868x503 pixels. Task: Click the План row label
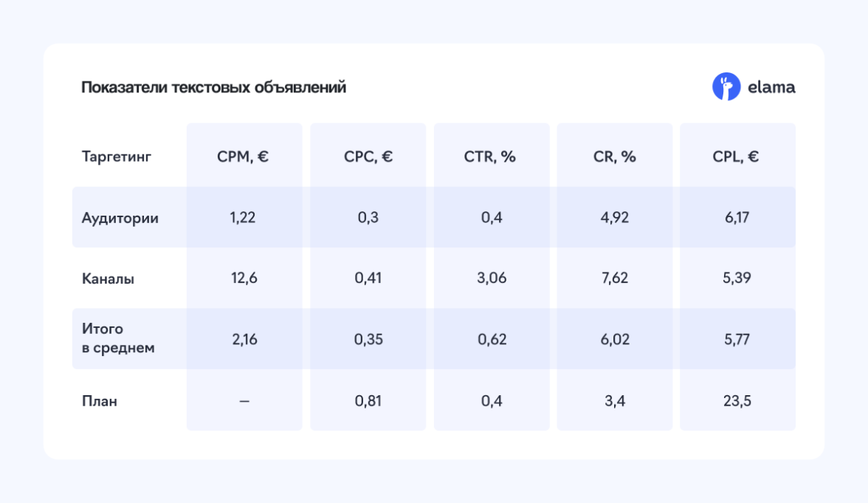click(x=100, y=402)
